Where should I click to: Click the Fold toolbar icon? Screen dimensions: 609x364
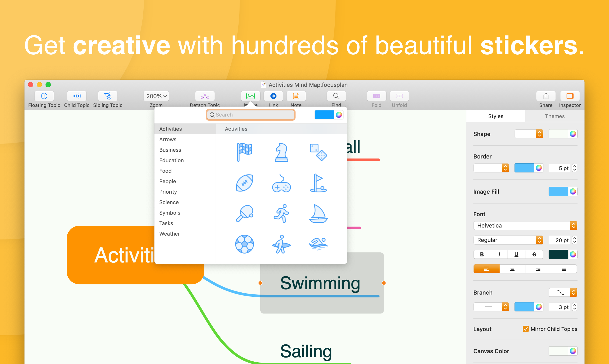pyautogui.click(x=376, y=96)
